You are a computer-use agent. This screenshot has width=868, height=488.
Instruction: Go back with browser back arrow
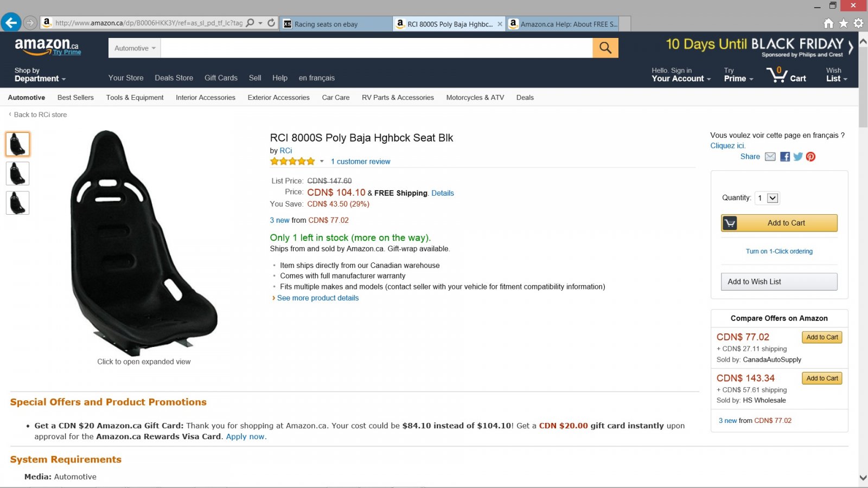(11, 23)
